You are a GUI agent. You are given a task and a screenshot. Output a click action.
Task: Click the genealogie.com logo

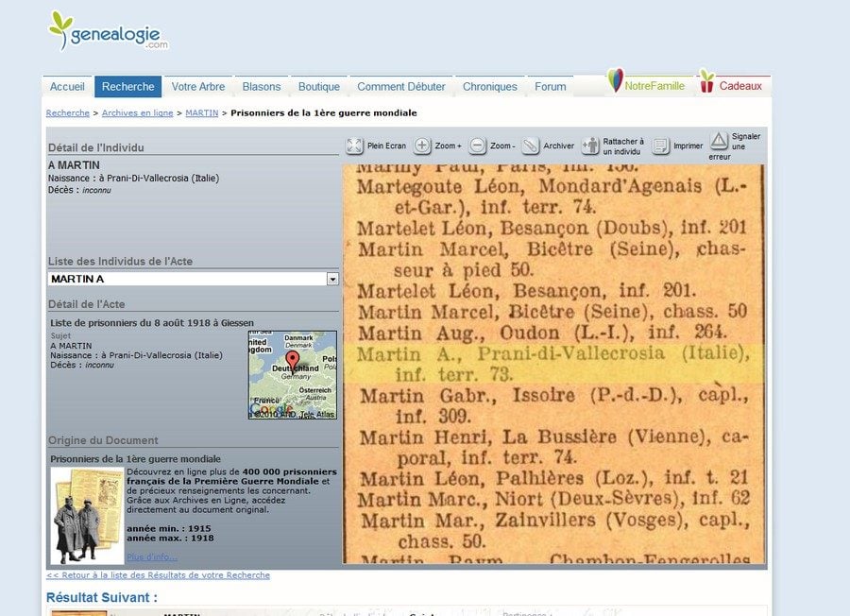pyautogui.click(x=109, y=32)
